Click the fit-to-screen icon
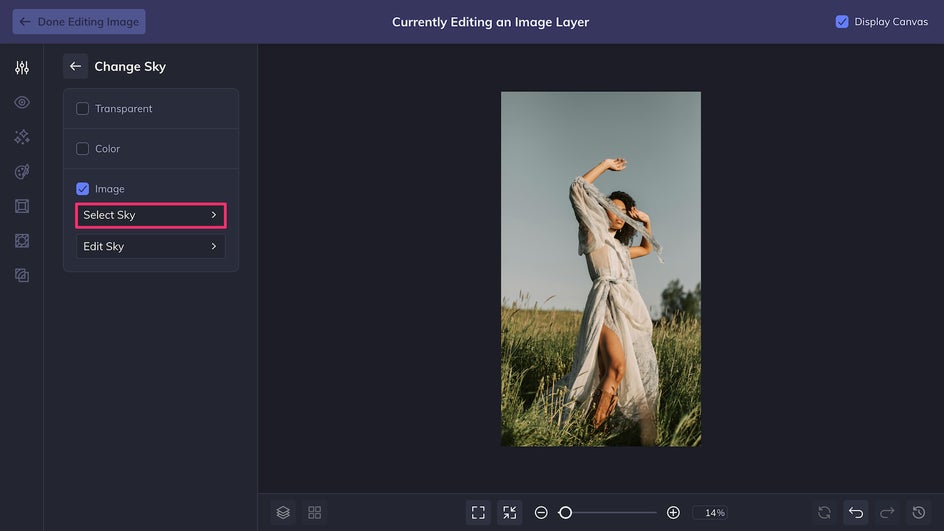The width and height of the screenshot is (944, 531). tap(478, 512)
